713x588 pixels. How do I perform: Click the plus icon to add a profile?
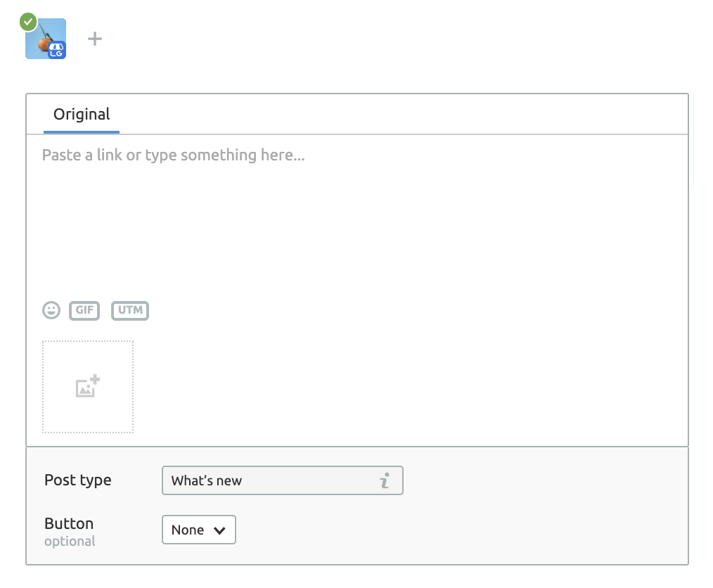point(95,39)
